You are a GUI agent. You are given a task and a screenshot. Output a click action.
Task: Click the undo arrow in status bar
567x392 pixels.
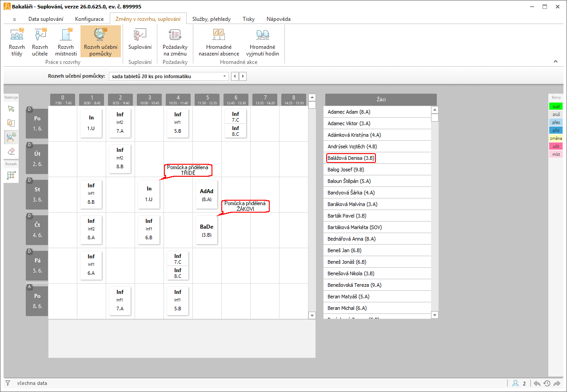click(537, 383)
